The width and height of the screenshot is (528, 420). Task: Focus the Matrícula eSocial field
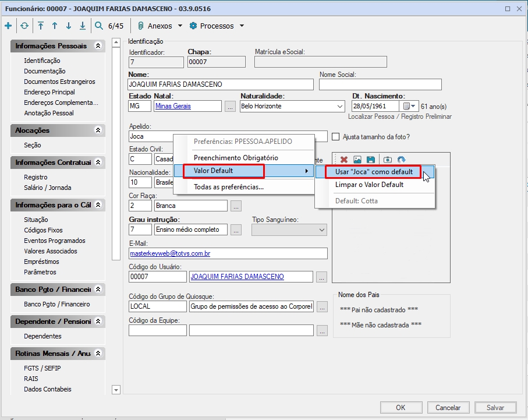click(x=321, y=62)
